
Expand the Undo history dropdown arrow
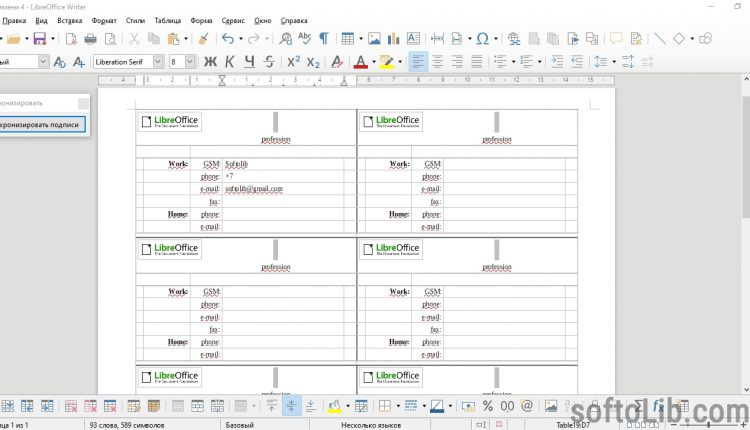(241, 39)
